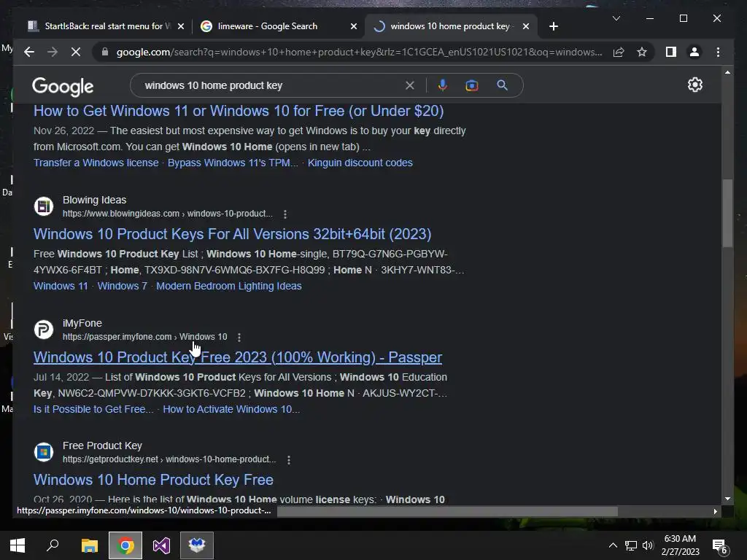Show hidden system tray icons
This screenshot has height=560, width=747.
(613, 545)
